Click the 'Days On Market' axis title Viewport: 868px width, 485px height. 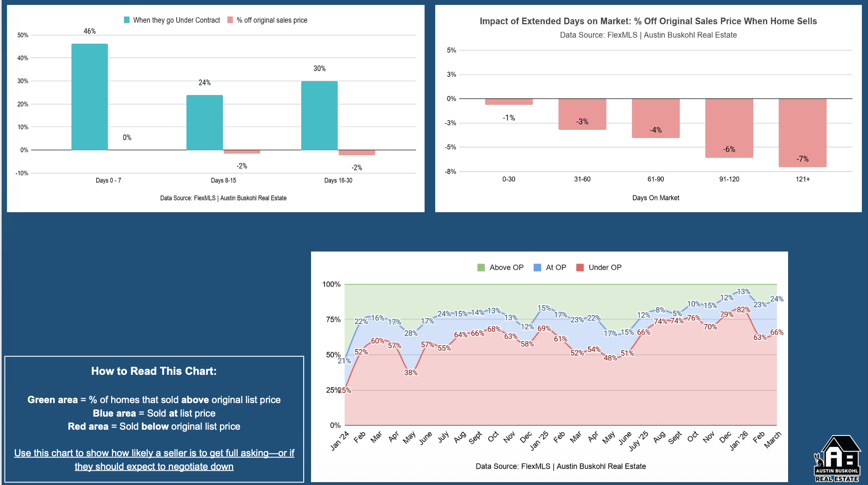(x=655, y=198)
